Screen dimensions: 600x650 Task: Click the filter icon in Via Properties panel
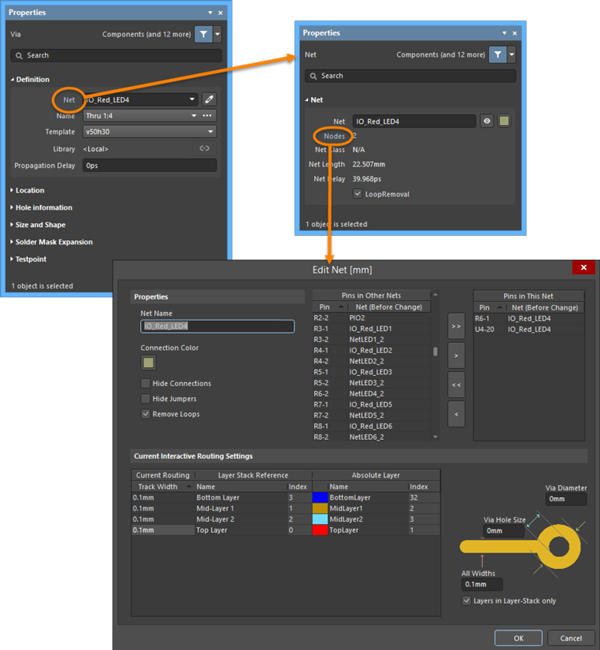[203, 33]
